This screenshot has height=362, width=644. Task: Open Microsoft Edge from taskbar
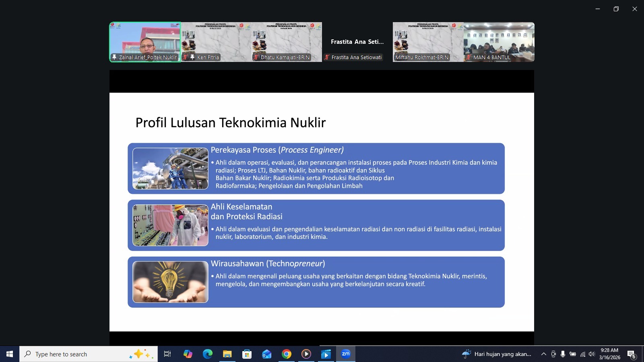(208, 354)
